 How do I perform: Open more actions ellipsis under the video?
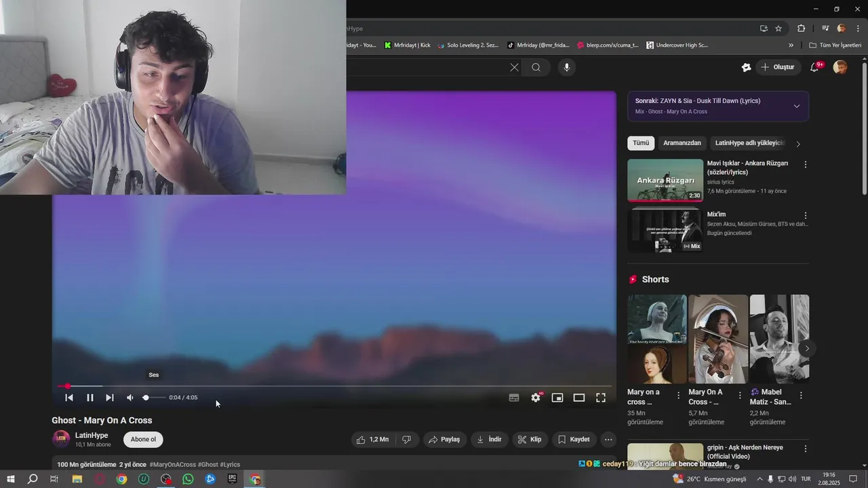point(608,439)
